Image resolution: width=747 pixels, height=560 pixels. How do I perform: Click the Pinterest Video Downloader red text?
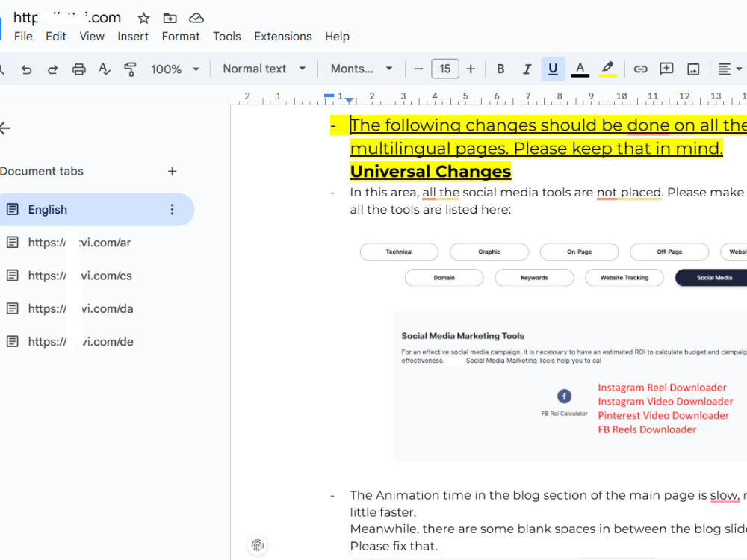click(663, 415)
